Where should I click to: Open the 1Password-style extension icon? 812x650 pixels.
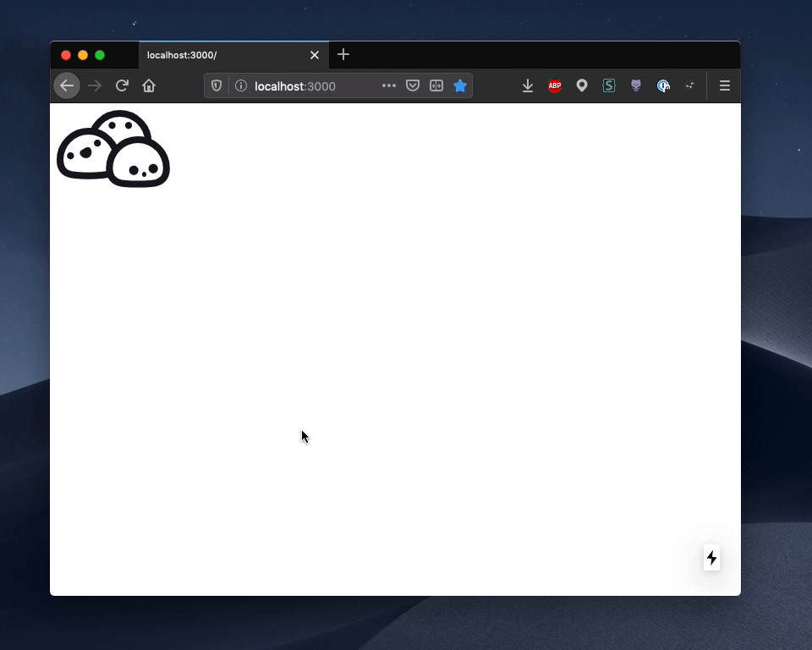[x=663, y=85]
